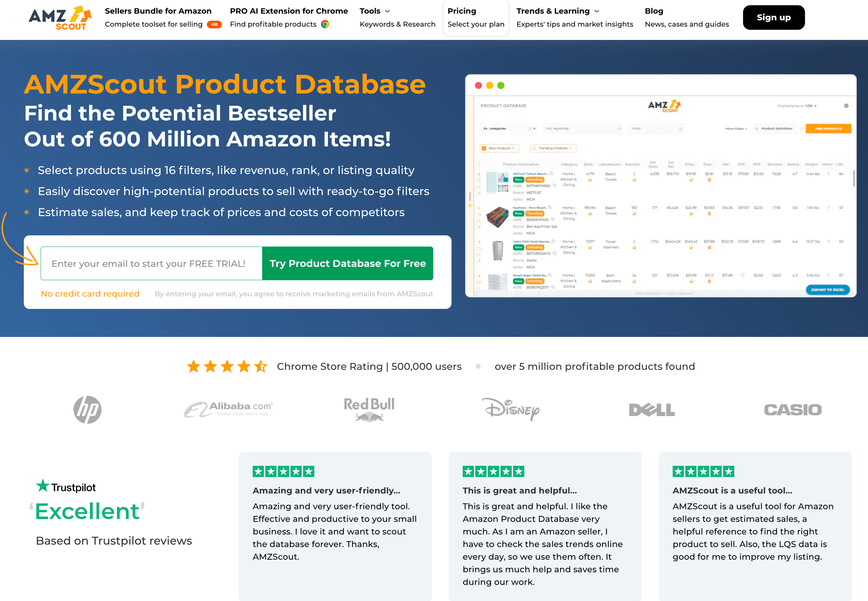
Task: Click the AMZScout logo in the header
Action: (x=60, y=18)
